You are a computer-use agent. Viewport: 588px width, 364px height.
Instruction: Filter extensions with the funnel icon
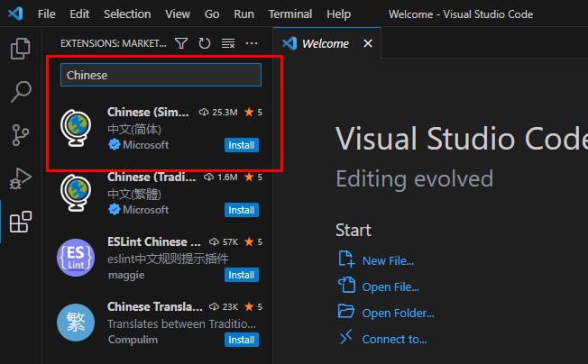pos(181,43)
